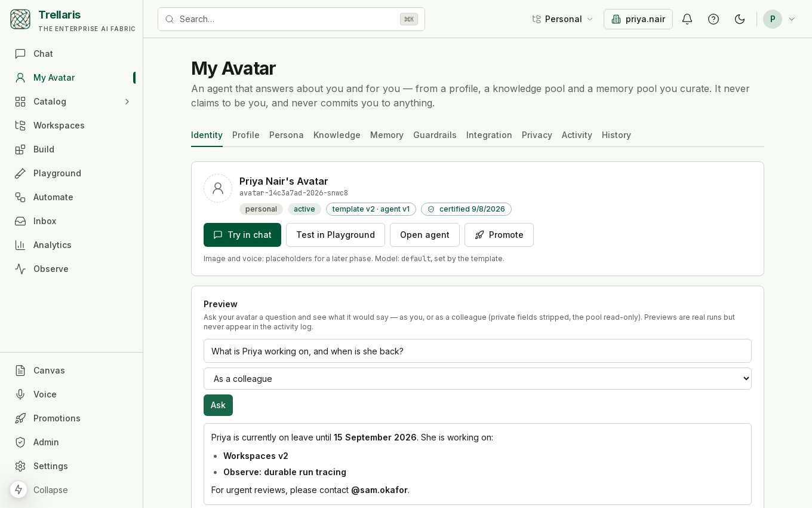Focus the Search field
Image resolution: width=812 pixels, height=508 pixels.
(x=291, y=19)
